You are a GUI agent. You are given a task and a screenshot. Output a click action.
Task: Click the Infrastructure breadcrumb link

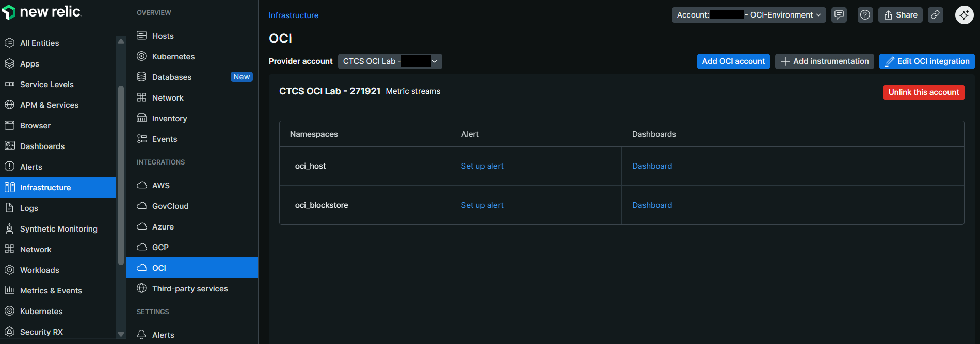pos(294,15)
